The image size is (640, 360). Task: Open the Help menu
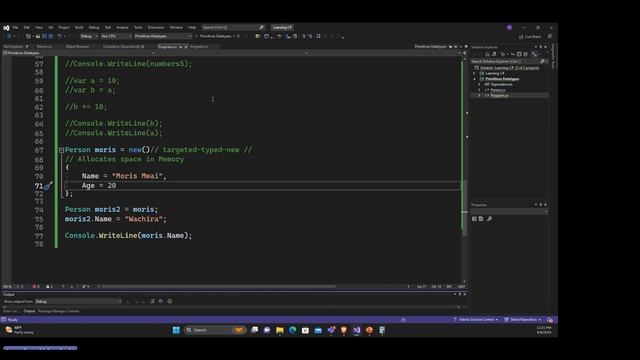[192, 27]
